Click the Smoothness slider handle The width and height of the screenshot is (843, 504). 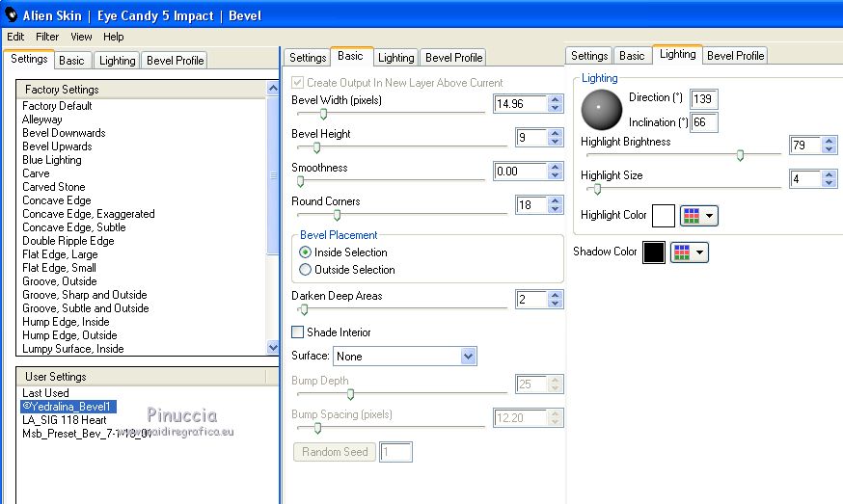[301, 181]
